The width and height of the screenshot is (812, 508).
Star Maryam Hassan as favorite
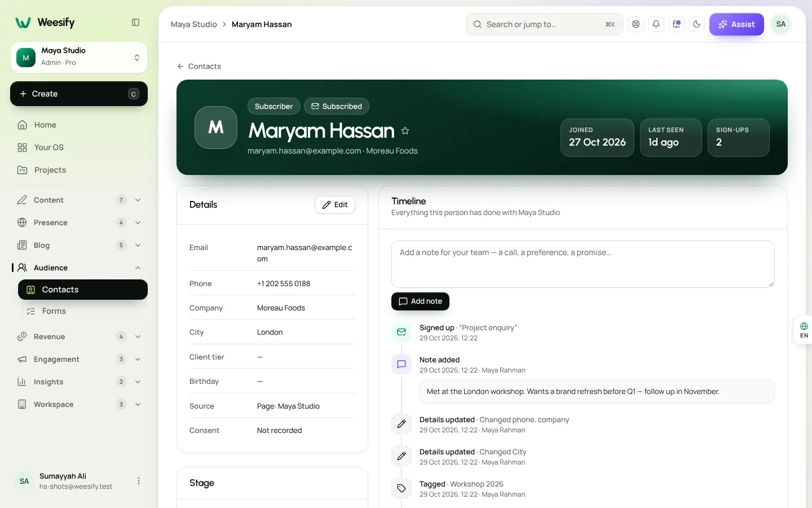coord(405,131)
